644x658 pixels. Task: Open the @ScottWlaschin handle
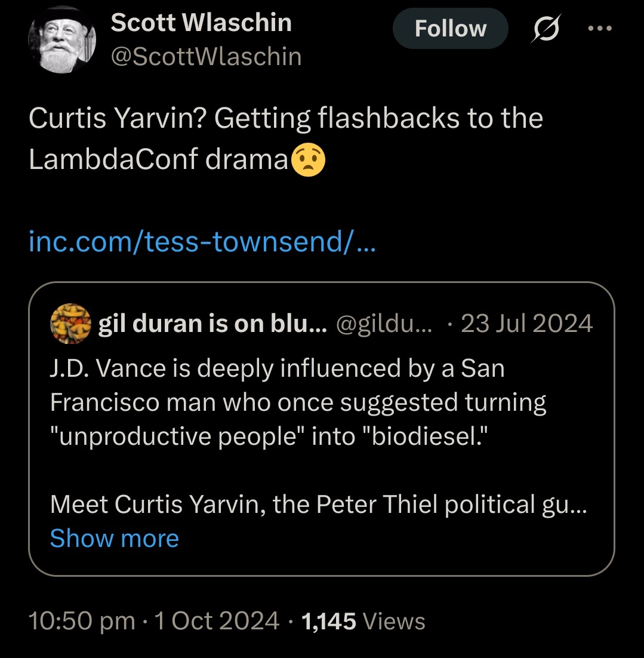pyautogui.click(x=206, y=56)
